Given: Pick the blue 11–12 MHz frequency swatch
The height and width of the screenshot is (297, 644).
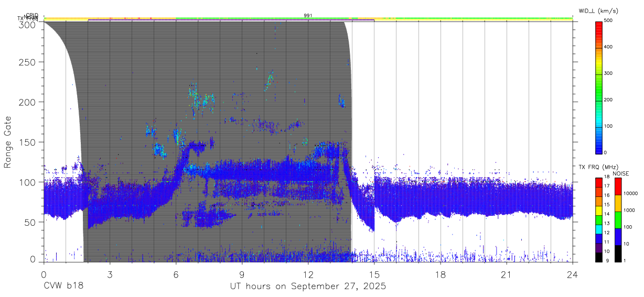Looking at the screenshot, I should coord(599,238).
